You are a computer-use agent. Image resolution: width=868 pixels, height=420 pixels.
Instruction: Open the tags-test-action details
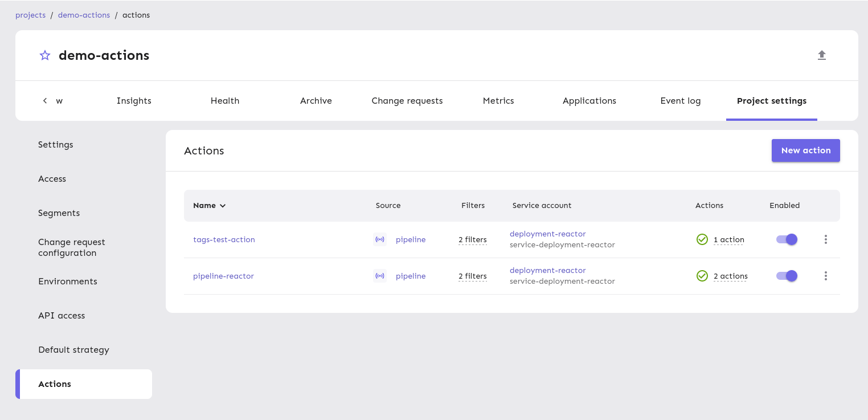(x=224, y=239)
